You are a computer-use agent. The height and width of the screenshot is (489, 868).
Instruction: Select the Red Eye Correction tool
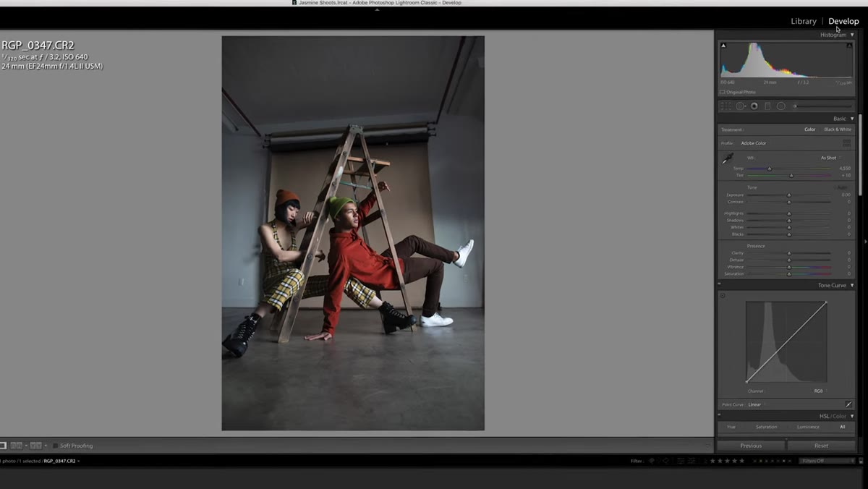754,106
